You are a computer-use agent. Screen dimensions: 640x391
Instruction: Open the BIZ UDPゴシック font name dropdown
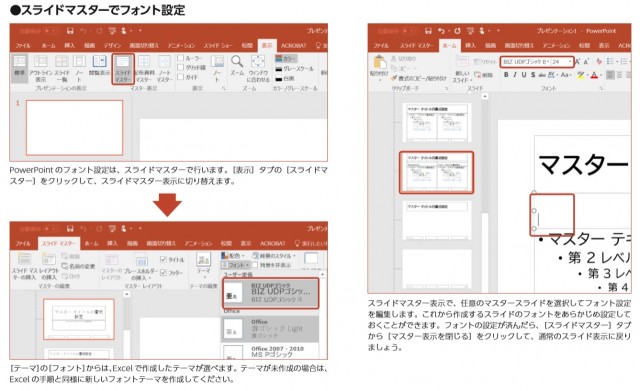pyautogui.click(x=526, y=62)
